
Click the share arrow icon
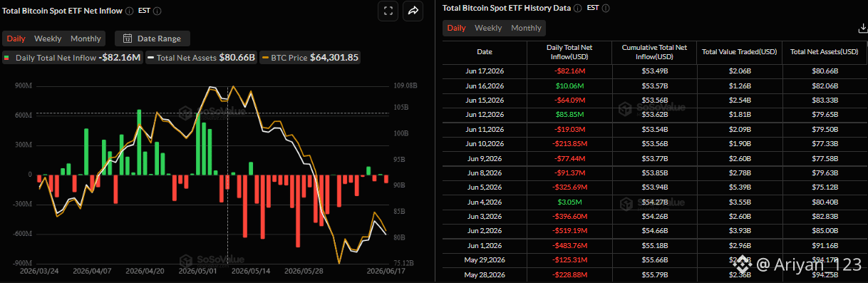point(413,11)
